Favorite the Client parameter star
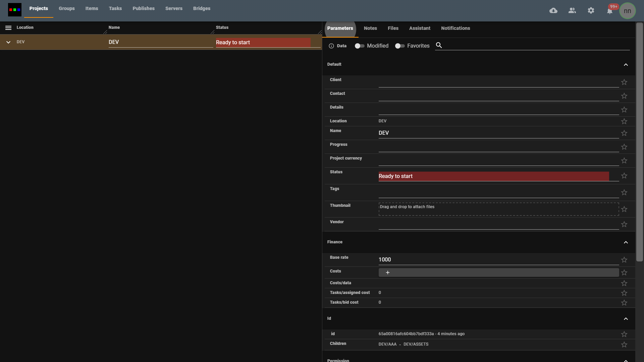644x362 pixels. click(x=624, y=82)
